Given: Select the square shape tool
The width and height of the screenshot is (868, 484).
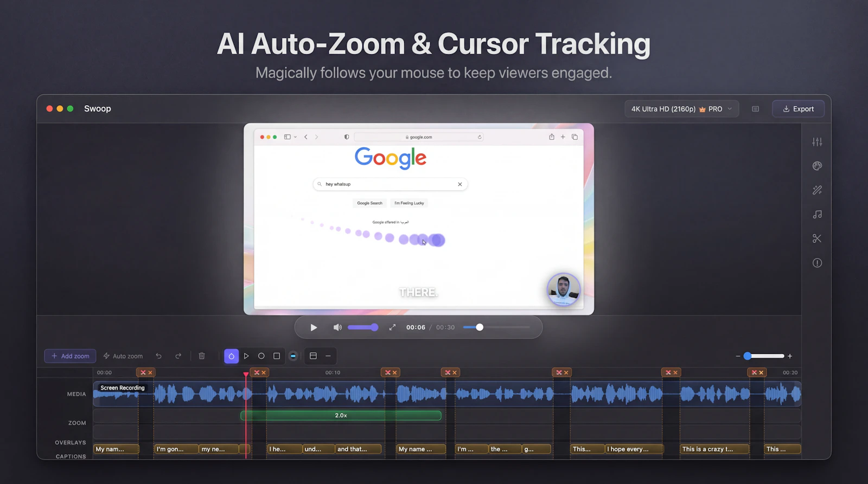Looking at the screenshot, I should coord(277,356).
